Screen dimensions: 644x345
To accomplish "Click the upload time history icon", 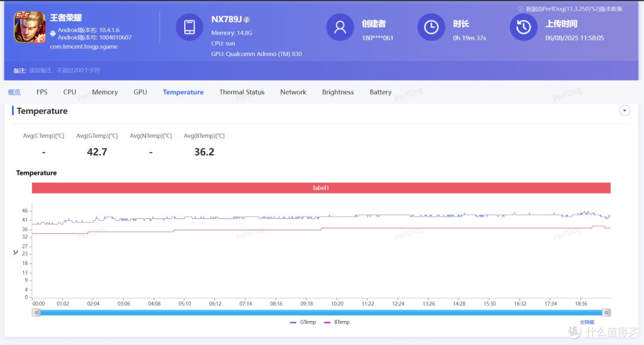I will point(524,27).
